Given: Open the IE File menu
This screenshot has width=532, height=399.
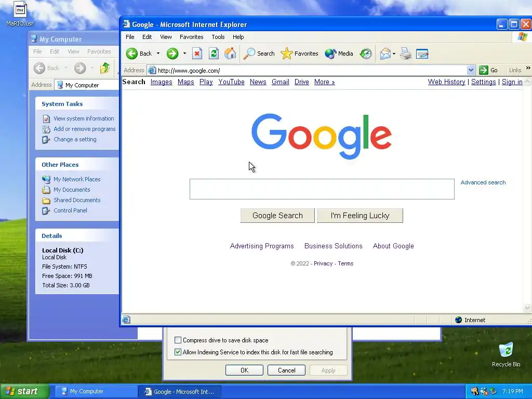Looking at the screenshot, I should (x=130, y=37).
